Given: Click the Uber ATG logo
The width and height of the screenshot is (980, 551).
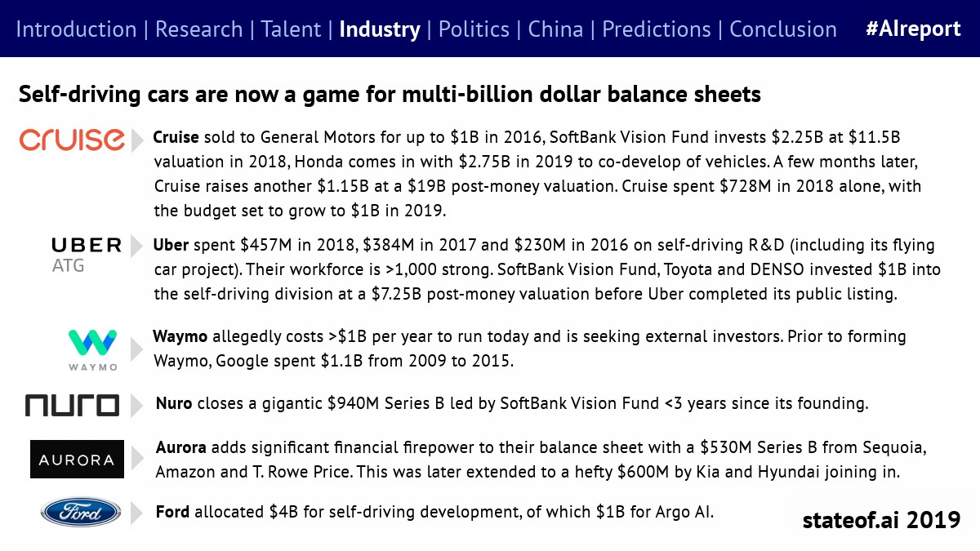Looking at the screenshot, I should pyautogui.click(x=86, y=254).
